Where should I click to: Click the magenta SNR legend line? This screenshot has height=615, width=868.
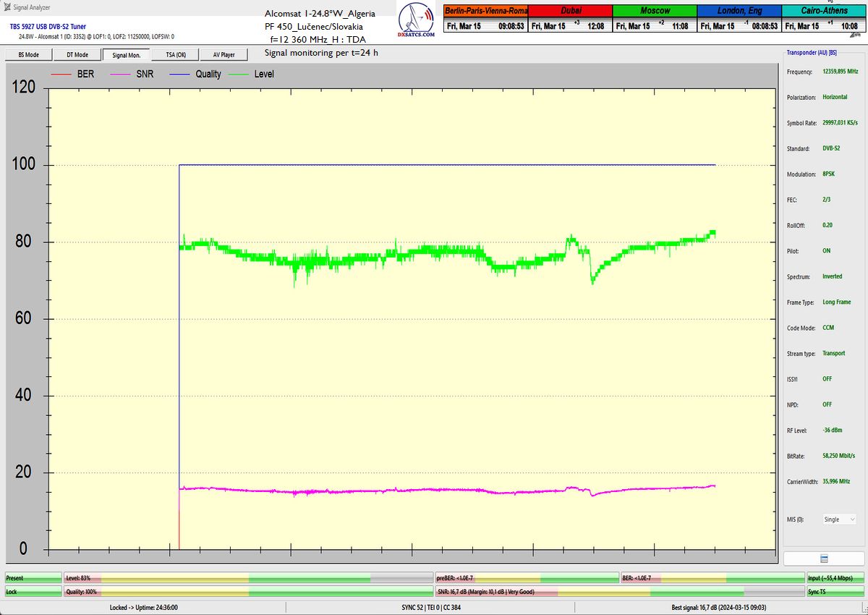tap(120, 74)
